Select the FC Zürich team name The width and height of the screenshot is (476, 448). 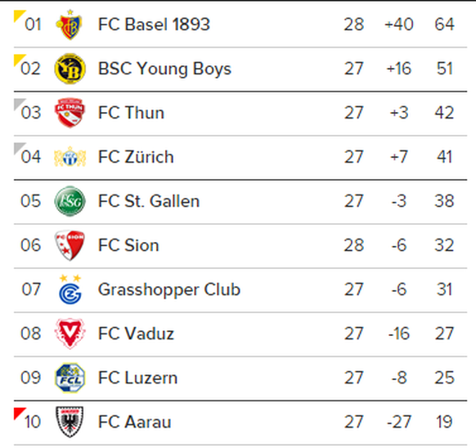tap(136, 156)
